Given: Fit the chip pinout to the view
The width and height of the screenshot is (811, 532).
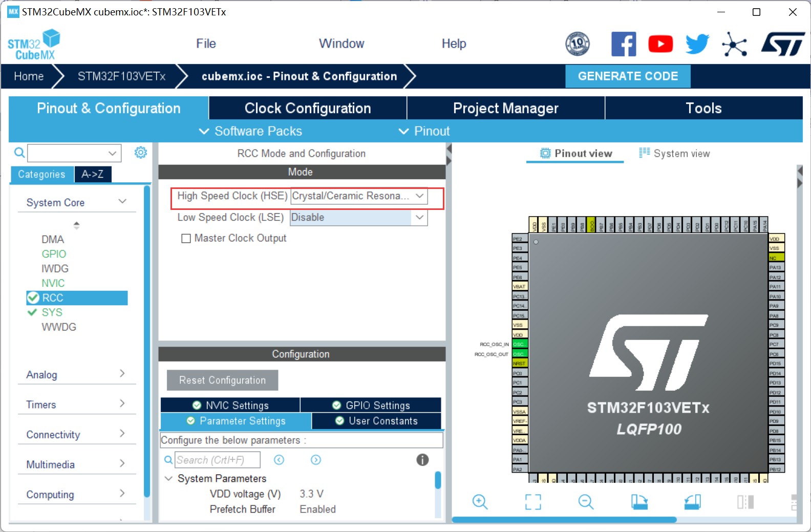Looking at the screenshot, I should (533, 502).
